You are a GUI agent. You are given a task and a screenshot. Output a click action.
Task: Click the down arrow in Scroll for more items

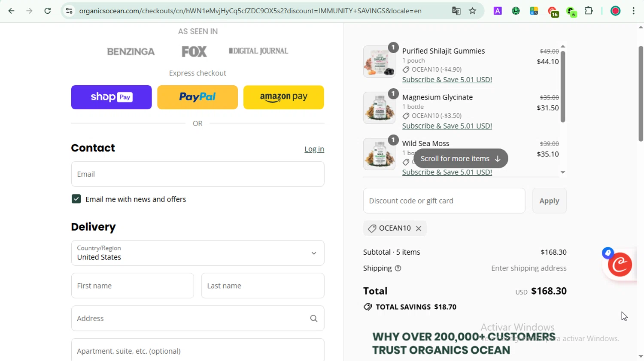click(x=498, y=159)
